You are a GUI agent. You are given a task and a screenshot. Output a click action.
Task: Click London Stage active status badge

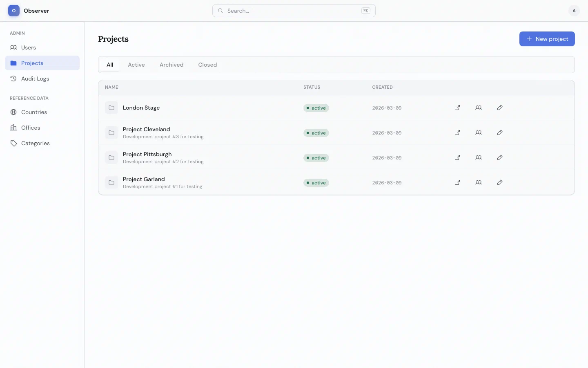[x=316, y=108]
